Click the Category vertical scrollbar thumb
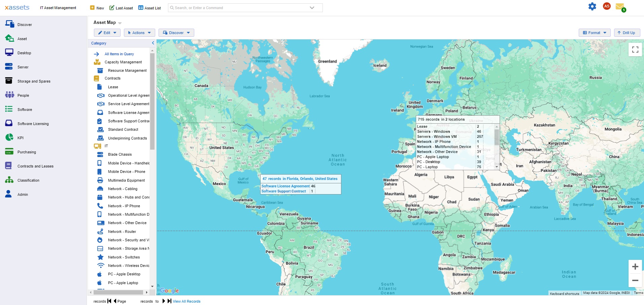Screen dimensions: 644x305 point(152,101)
